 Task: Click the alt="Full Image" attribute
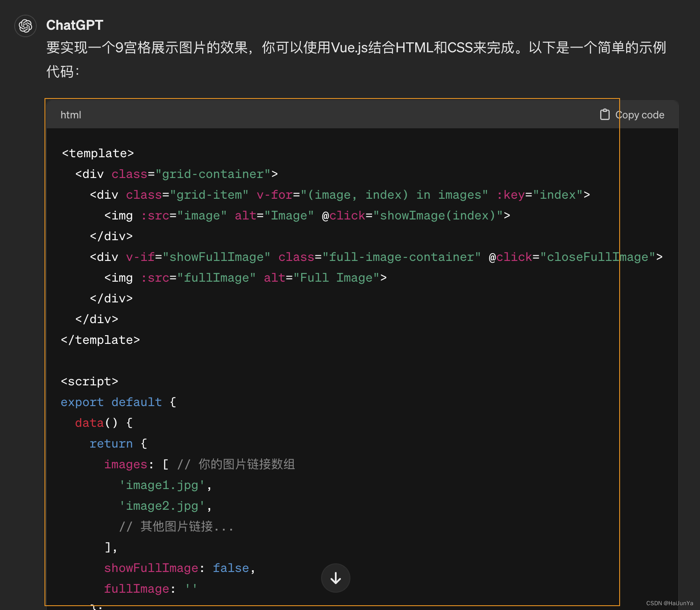click(322, 278)
